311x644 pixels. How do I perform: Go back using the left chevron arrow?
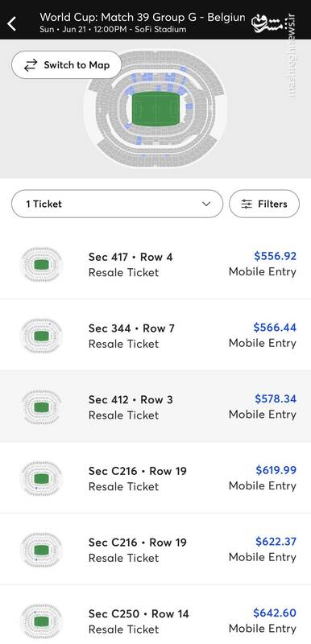coord(12,23)
